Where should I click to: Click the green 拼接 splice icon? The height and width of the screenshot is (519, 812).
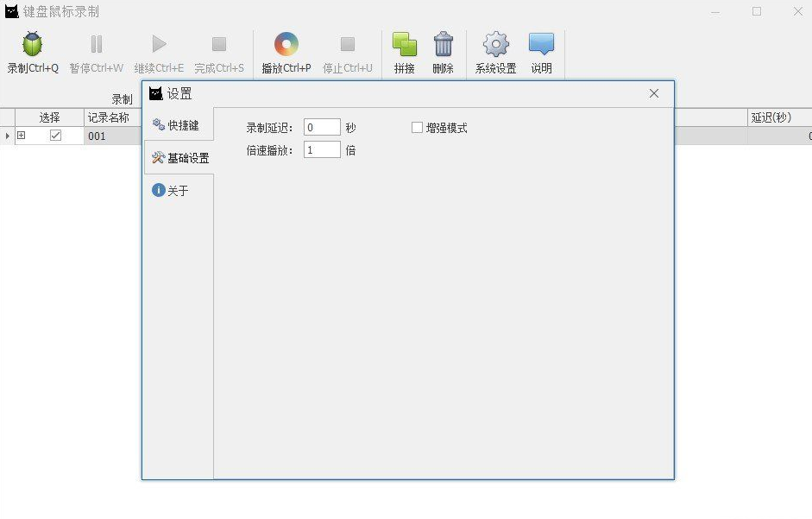point(405,45)
